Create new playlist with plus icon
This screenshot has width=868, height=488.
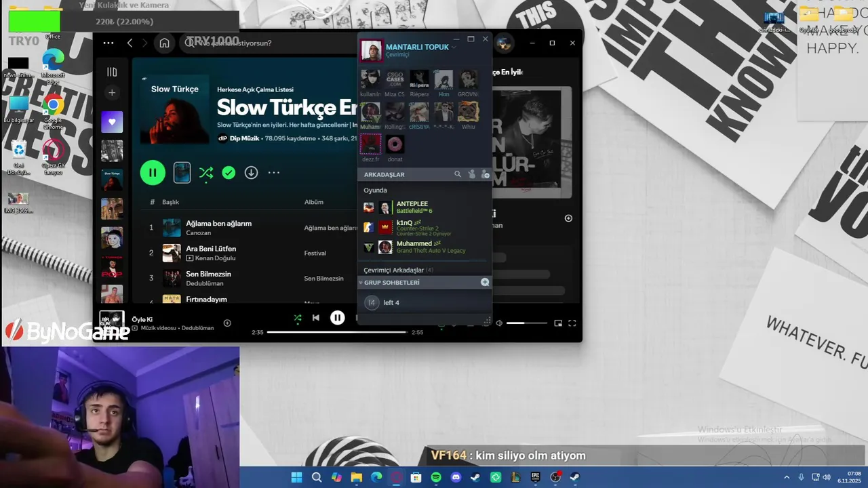tap(112, 93)
